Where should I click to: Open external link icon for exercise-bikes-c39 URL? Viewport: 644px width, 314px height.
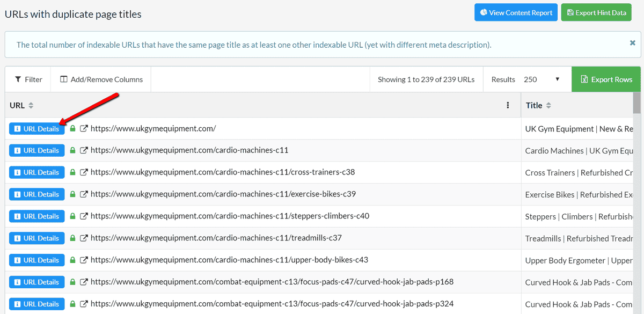(84, 194)
